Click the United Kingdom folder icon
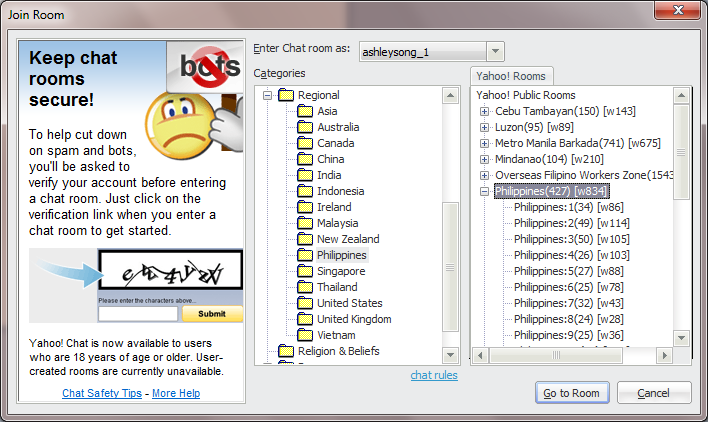The height and width of the screenshot is (422, 708). point(305,319)
